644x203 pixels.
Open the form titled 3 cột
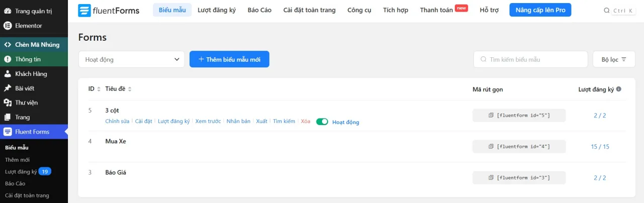(x=112, y=110)
